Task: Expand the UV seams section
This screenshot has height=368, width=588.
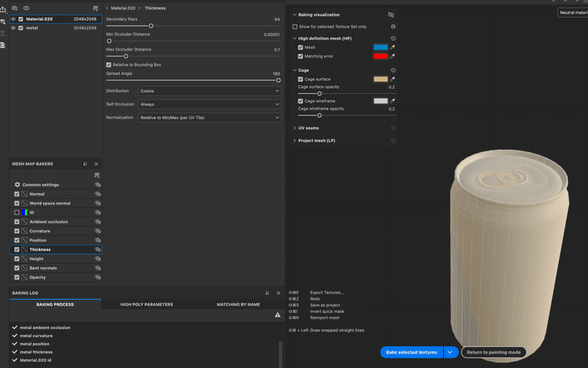Action: tap(295, 128)
